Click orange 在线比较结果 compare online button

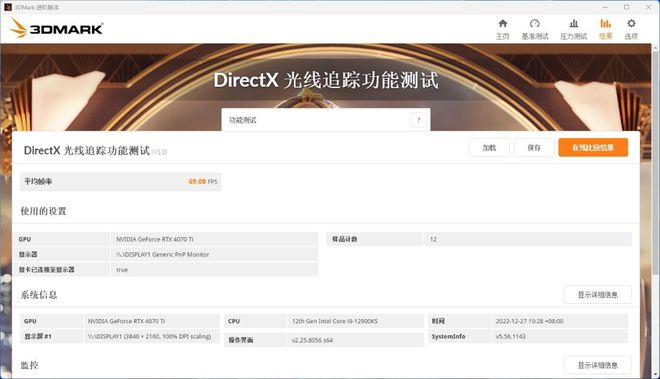tap(593, 147)
